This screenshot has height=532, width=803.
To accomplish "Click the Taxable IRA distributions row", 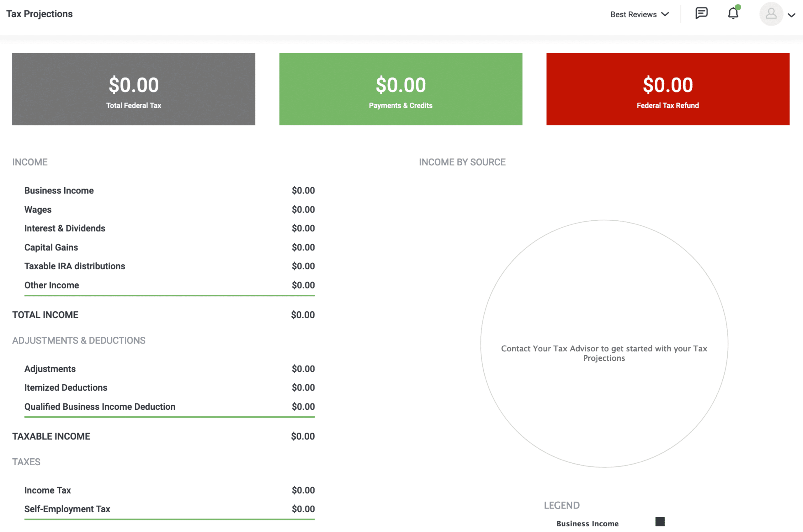I will coord(75,266).
